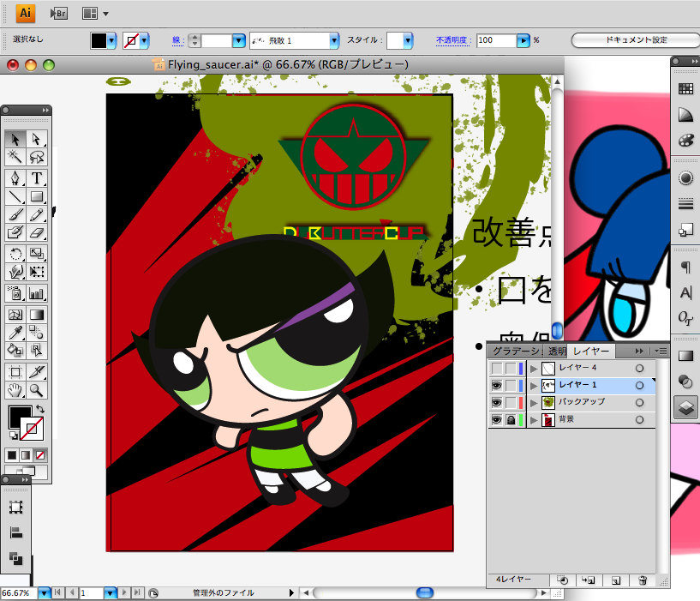Viewport: 700px width, 601px height.
Task: Select the Selection (black arrow) tool
Action: click(x=15, y=140)
